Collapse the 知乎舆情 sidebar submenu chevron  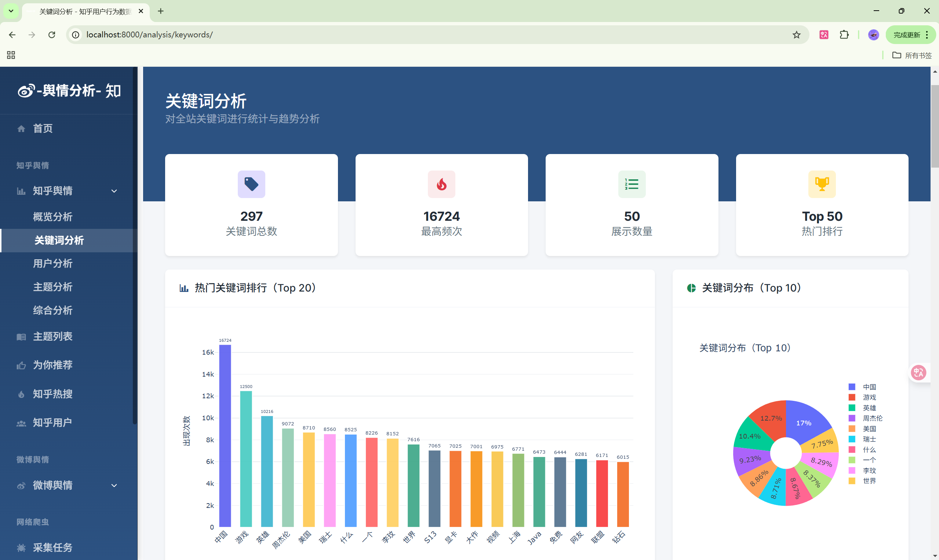pyautogui.click(x=114, y=191)
